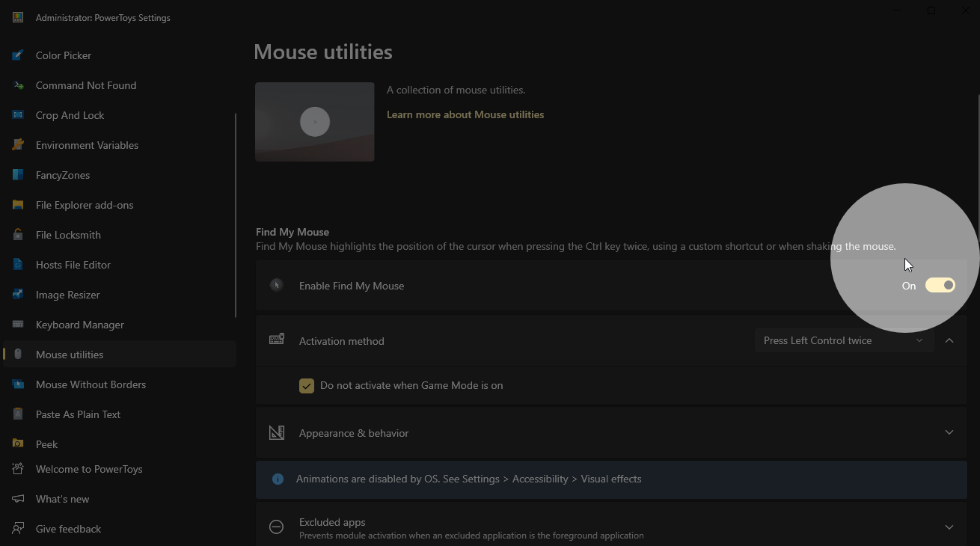980x546 pixels.
Task: Click the Peek icon in sidebar
Action: [x=18, y=444]
